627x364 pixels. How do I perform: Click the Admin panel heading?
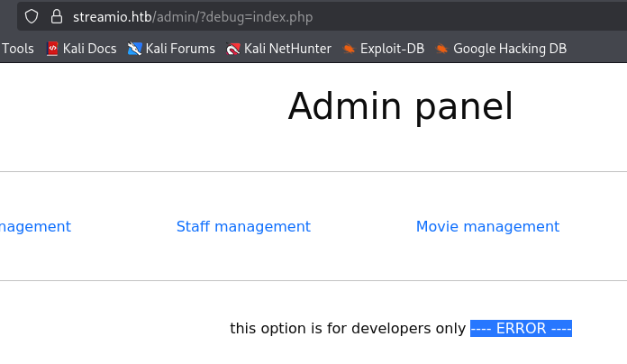[400, 107]
